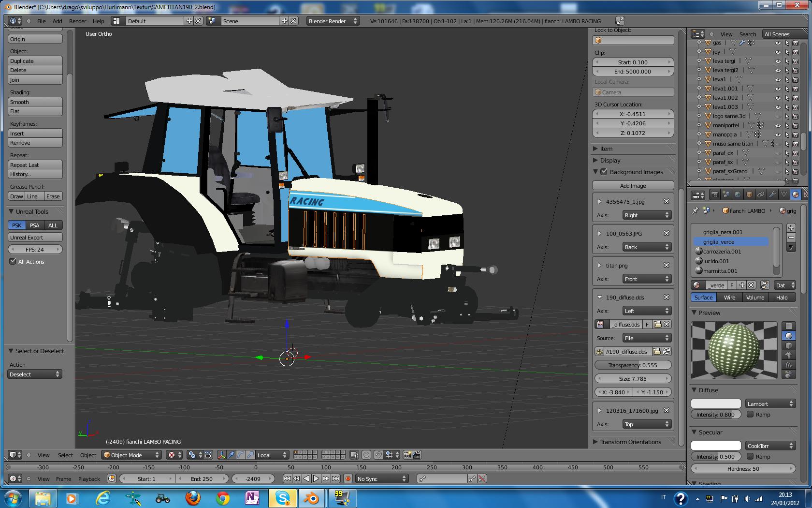Open the Object Data triangle tab
Viewport: 812px width, 508px height.
pyautogui.click(x=784, y=194)
